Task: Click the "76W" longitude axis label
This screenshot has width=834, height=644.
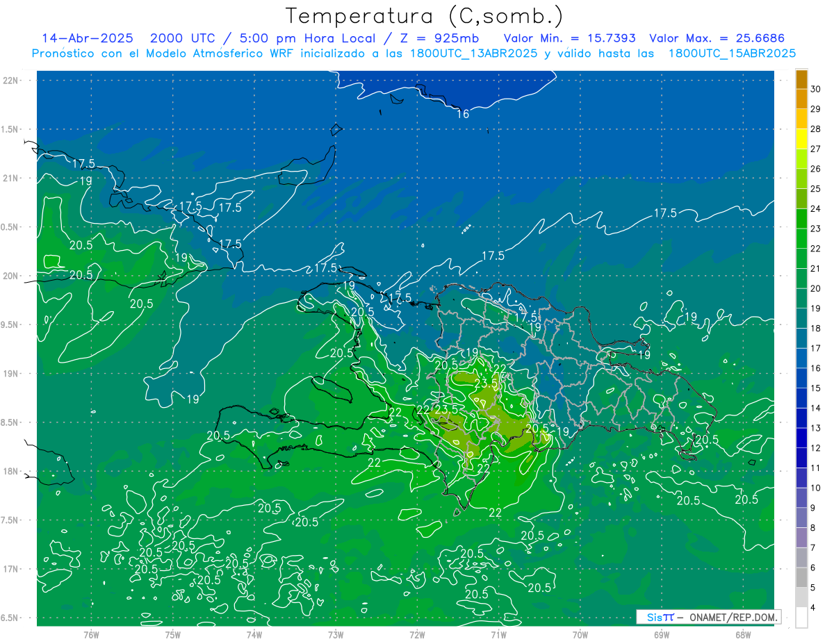Action: tap(91, 635)
